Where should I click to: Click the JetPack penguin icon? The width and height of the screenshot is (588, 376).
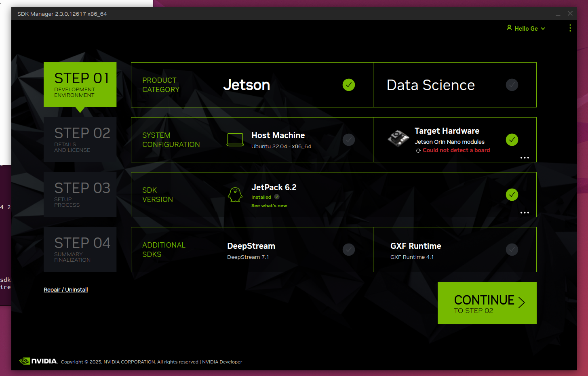[x=235, y=195]
